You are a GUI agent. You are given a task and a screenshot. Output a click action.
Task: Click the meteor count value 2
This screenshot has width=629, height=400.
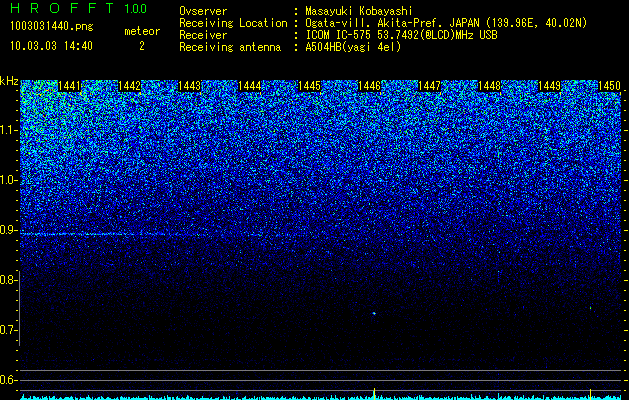click(142, 46)
